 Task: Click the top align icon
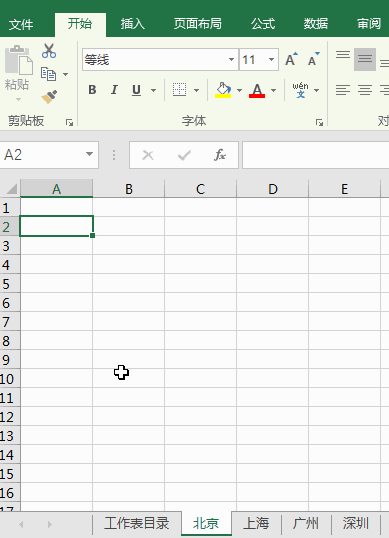(343, 55)
